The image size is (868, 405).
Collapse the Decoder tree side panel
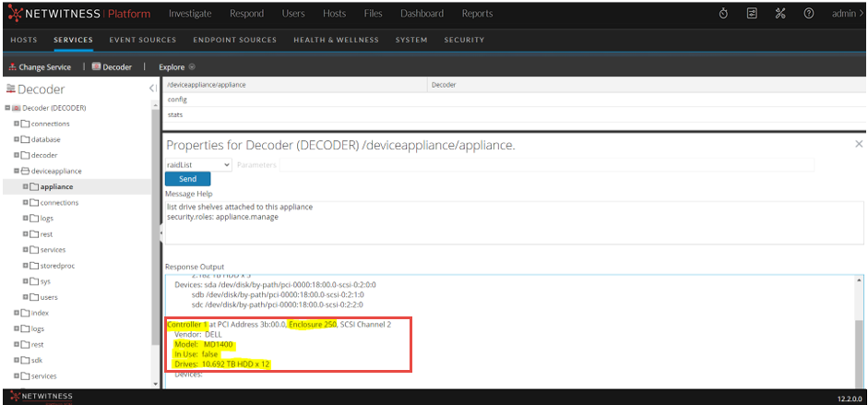coord(152,89)
